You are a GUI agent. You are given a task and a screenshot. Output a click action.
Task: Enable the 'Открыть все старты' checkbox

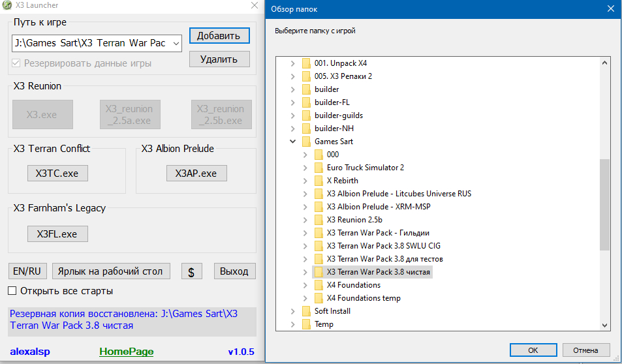(x=12, y=290)
